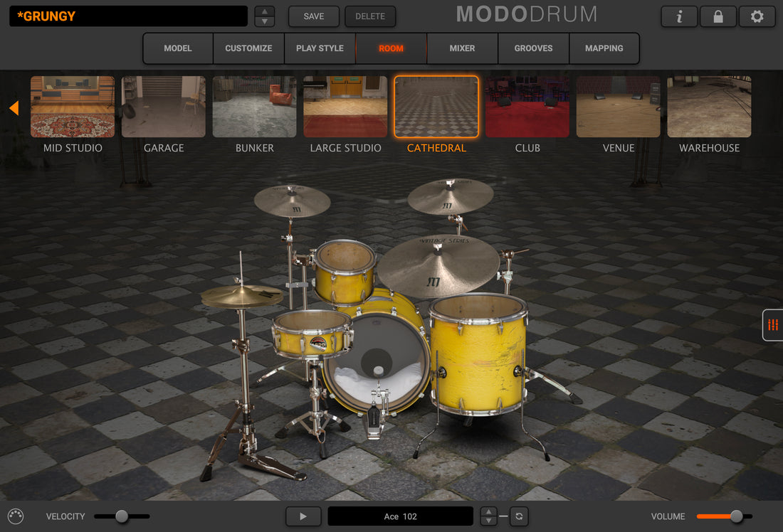
Task: Click the left crash cymbal
Action: (x=292, y=201)
